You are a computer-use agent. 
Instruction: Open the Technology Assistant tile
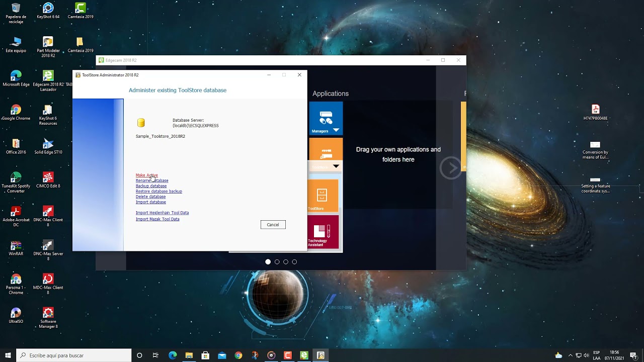323,232
